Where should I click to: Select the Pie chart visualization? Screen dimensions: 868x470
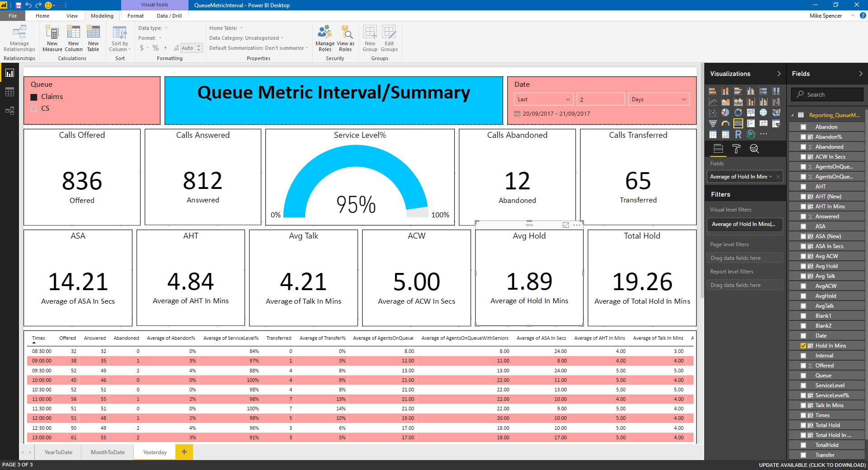click(x=725, y=112)
